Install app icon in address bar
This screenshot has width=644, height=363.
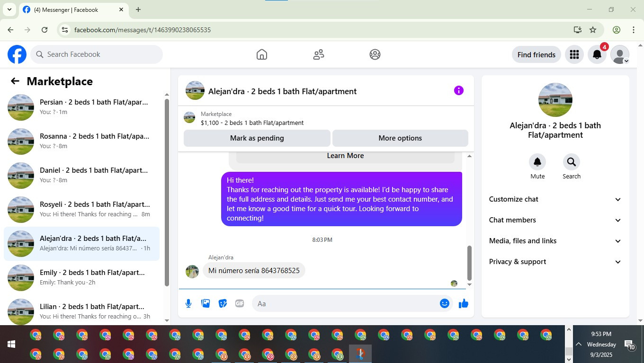pos(577,30)
